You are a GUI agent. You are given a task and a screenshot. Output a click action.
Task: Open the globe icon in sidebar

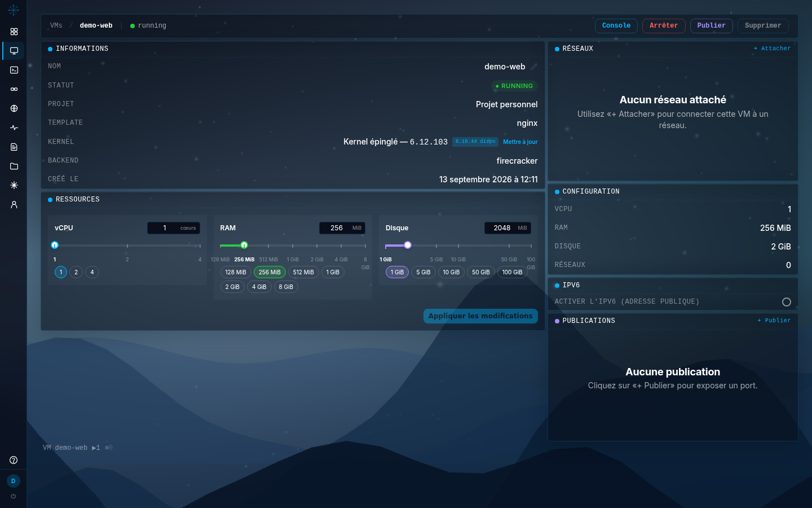click(14, 108)
